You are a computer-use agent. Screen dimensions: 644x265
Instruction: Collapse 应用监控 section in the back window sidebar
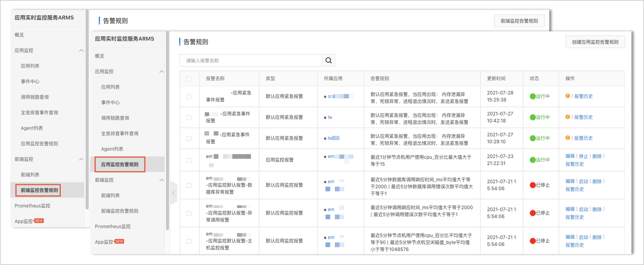81,51
